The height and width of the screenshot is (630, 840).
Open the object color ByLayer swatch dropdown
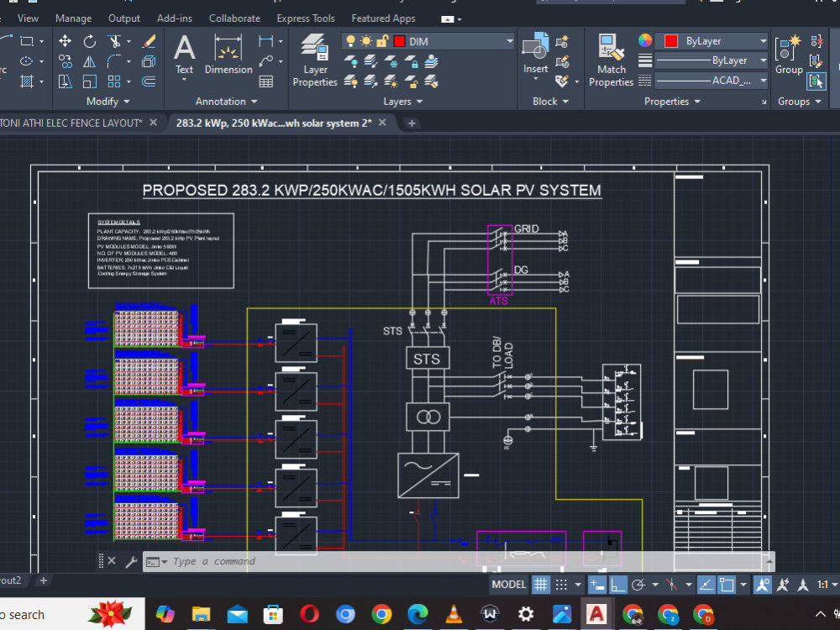coord(711,41)
